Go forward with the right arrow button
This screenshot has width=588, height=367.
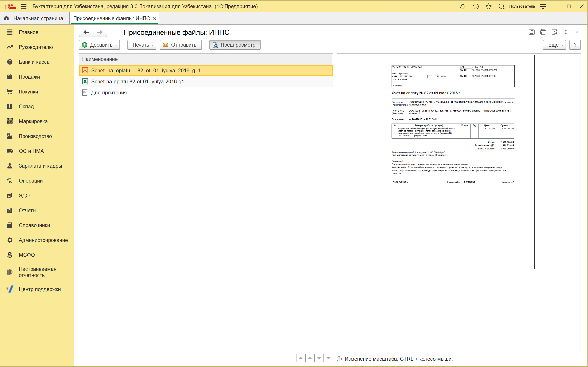pyautogui.click(x=100, y=32)
